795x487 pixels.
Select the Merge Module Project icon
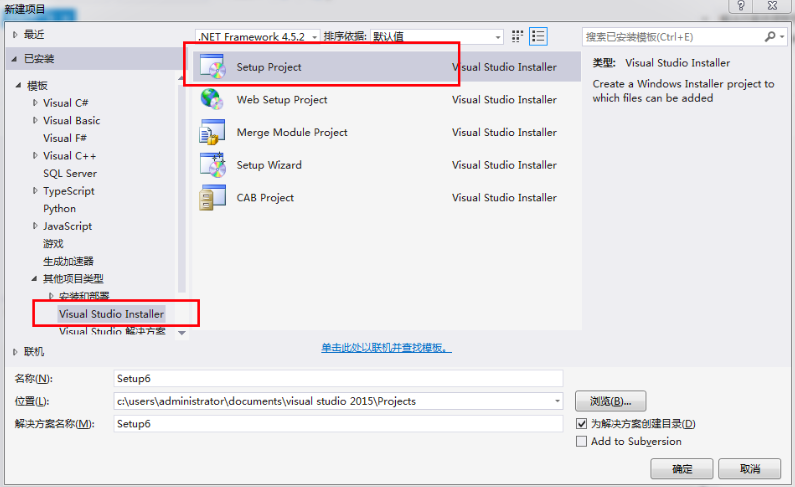(212, 132)
